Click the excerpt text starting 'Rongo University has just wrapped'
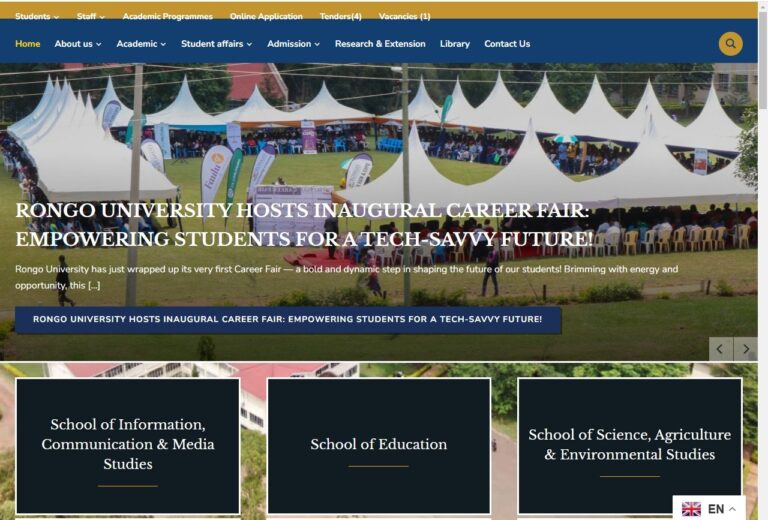This screenshot has height=520, width=768. tap(346, 277)
